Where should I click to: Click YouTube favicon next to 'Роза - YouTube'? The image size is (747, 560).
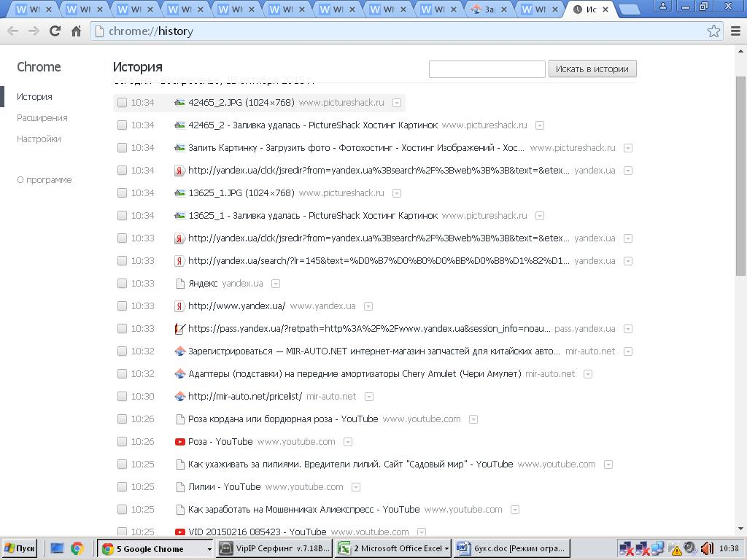179,442
